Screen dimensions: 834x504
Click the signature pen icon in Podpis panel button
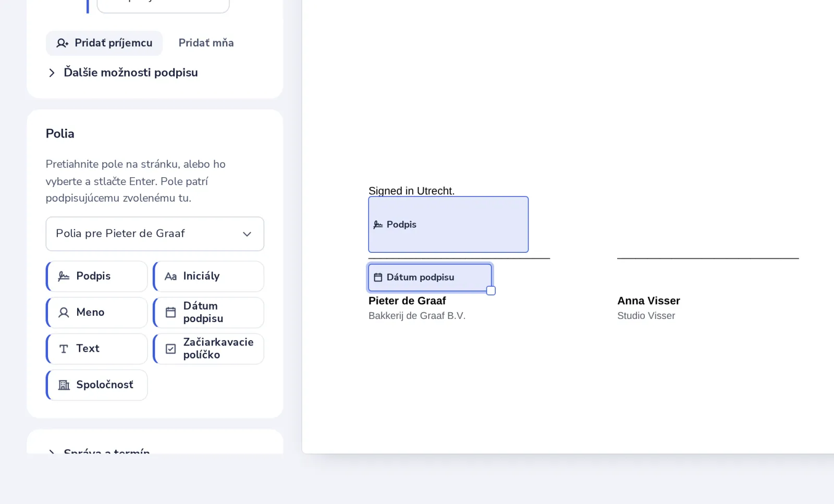point(64,276)
